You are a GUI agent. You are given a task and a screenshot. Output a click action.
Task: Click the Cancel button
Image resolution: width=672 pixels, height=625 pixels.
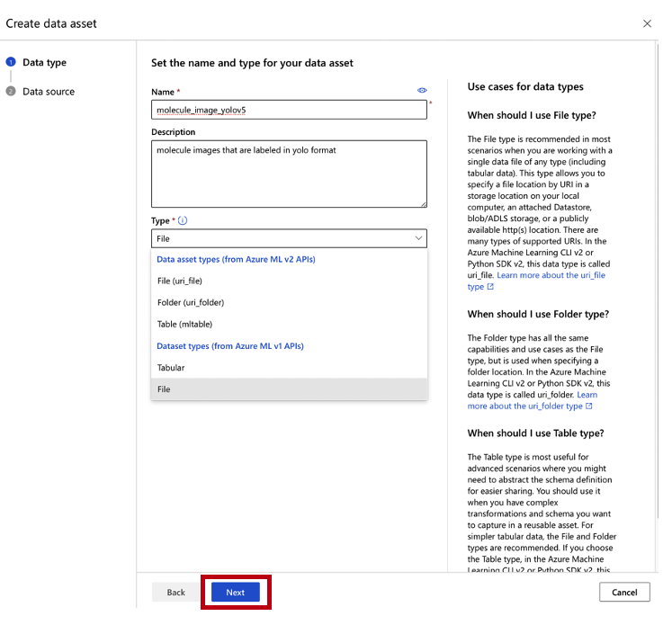coord(624,592)
